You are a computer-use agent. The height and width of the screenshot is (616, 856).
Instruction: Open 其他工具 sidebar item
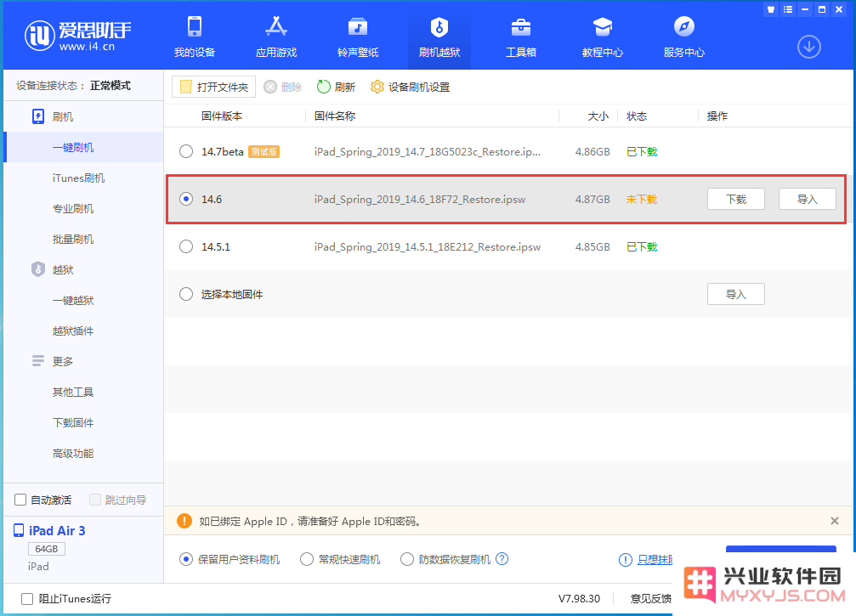coord(73,392)
